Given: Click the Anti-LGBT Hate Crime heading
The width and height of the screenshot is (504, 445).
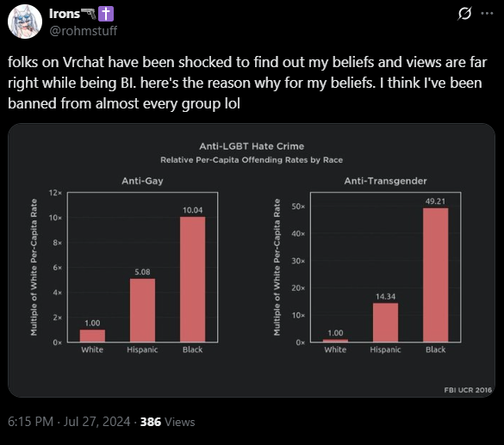Looking at the screenshot, I should point(252,146).
